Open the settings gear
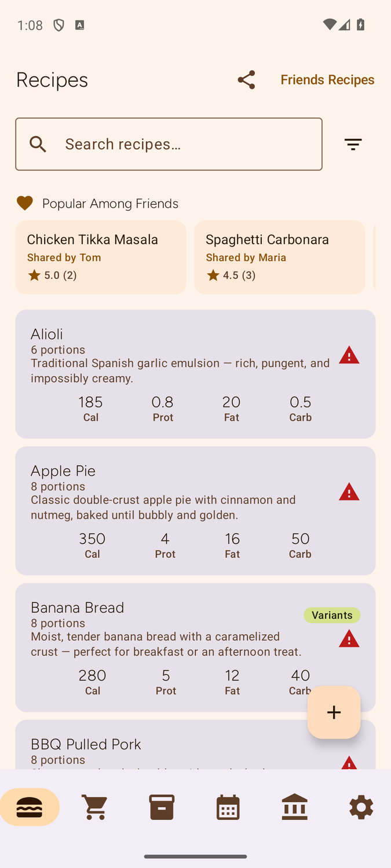 point(361,807)
